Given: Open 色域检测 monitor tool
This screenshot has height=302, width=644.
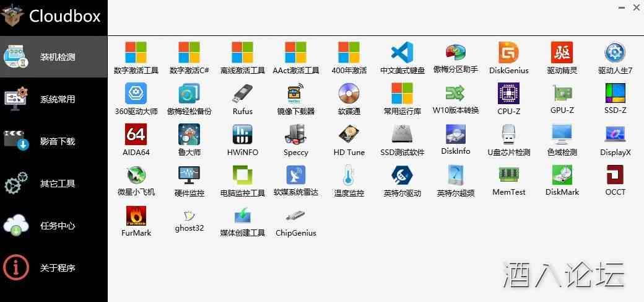Looking at the screenshot, I should [x=562, y=134].
